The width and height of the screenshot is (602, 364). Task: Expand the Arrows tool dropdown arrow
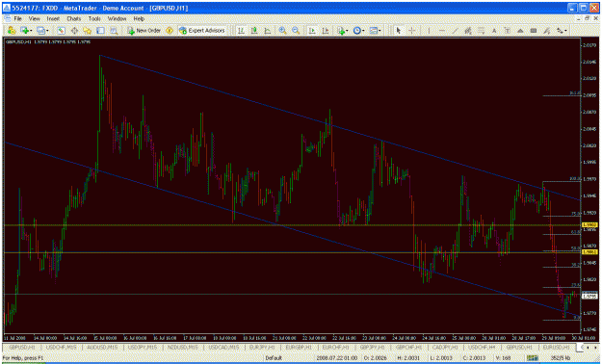pyautogui.click(x=566, y=31)
